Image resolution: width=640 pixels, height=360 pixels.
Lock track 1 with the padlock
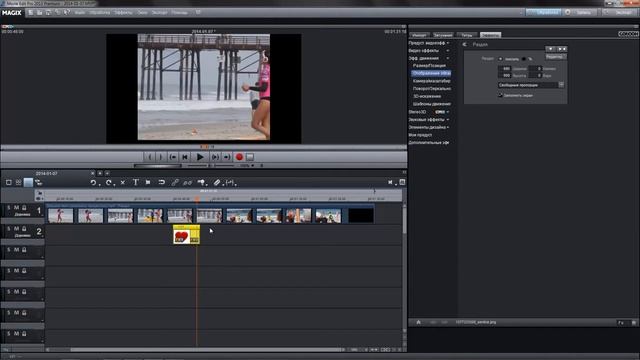[24, 208]
